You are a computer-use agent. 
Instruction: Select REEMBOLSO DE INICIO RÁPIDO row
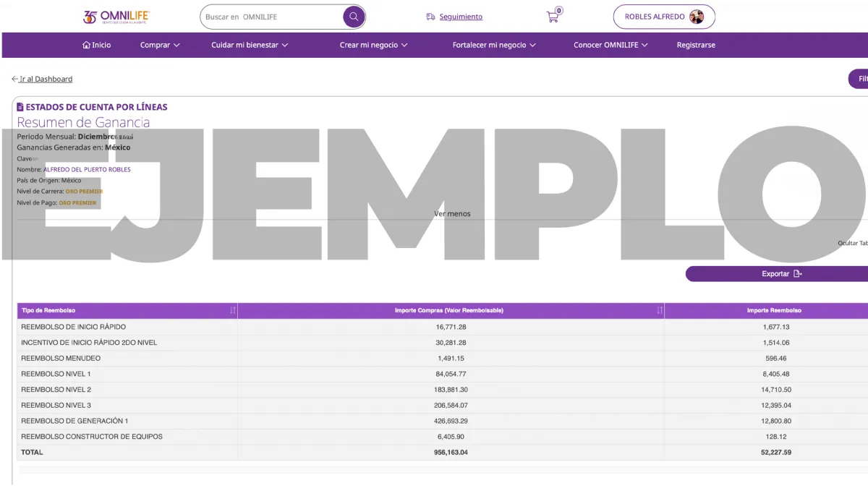(x=443, y=327)
